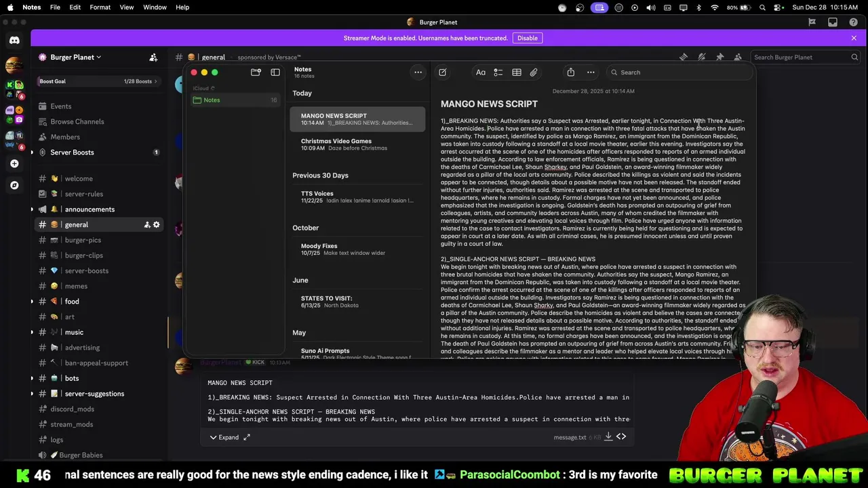Image resolution: width=868 pixels, height=488 pixels.
Task: Create invite for general channel
Action: pos(146,225)
